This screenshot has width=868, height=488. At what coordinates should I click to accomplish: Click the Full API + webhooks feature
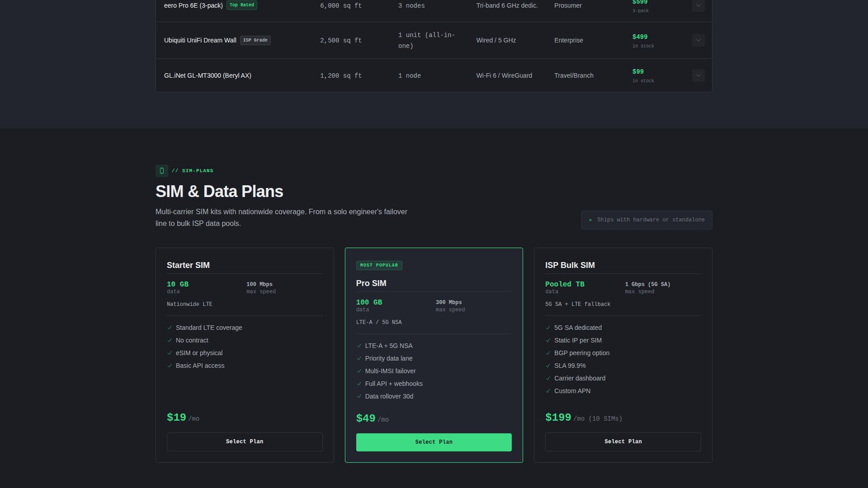coord(394,384)
